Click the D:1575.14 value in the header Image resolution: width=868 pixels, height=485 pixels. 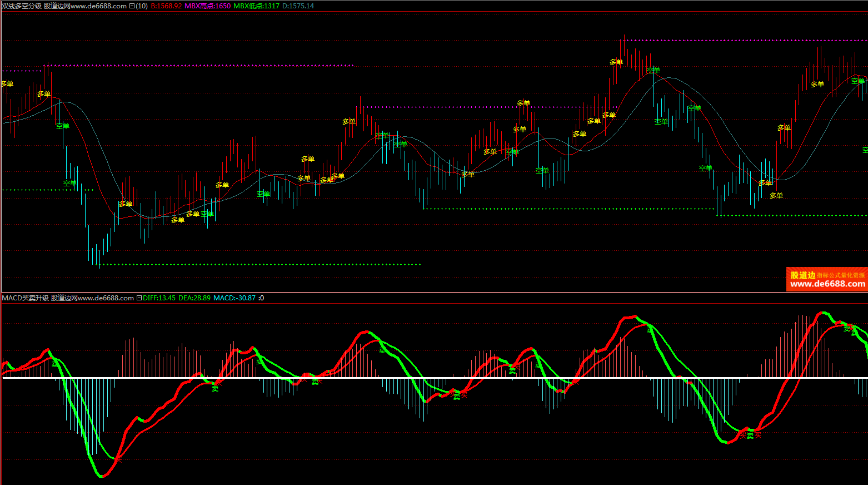[298, 6]
